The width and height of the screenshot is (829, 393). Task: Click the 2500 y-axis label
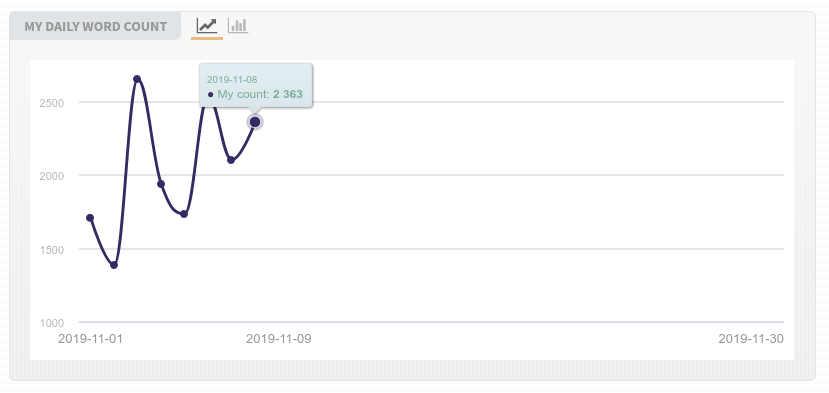52,103
